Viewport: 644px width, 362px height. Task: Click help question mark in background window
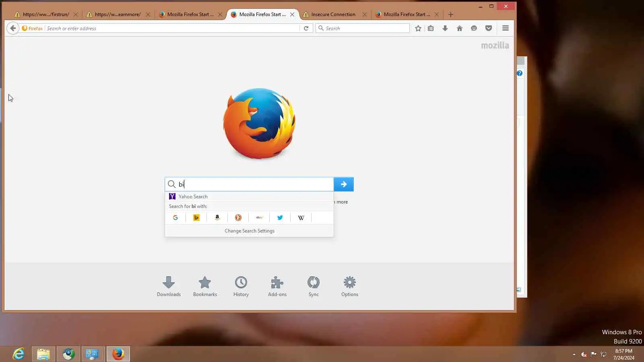point(520,73)
